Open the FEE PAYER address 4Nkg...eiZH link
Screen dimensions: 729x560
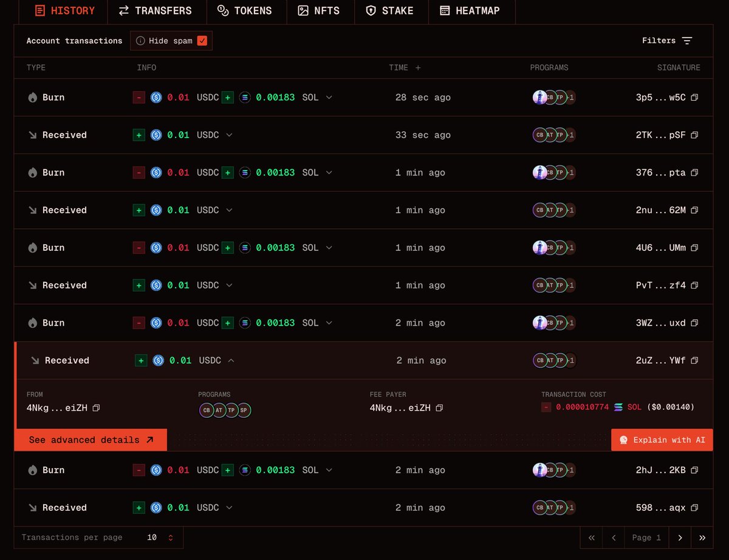pyautogui.click(x=400, y=408)
